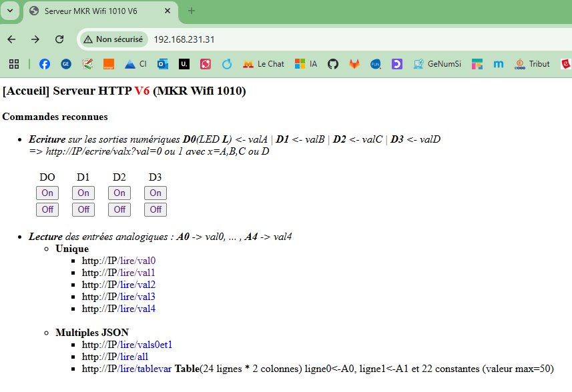Expand the tab search dropdown arrow

click(x=10, y=11)
